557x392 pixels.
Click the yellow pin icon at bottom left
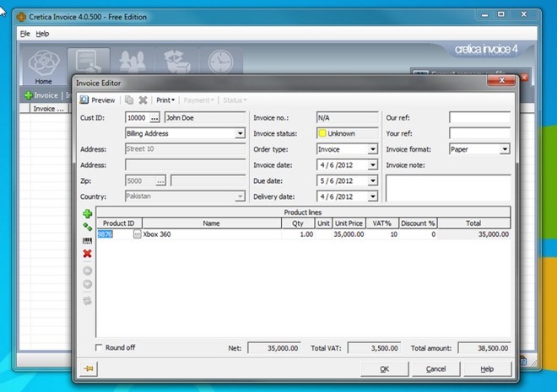click(89, 368)
